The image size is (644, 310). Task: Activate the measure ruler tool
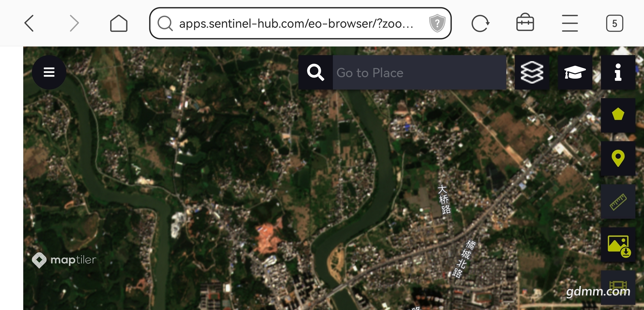coord(618,201)
